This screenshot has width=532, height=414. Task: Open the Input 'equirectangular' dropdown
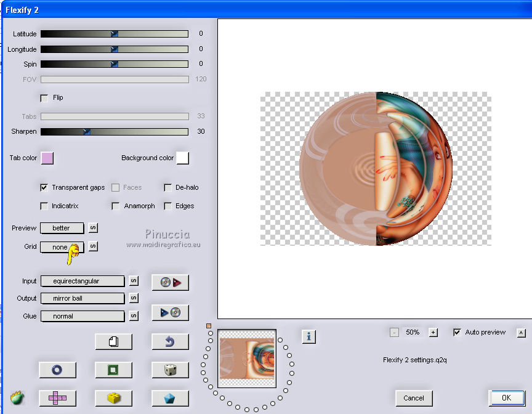point(83,281)
